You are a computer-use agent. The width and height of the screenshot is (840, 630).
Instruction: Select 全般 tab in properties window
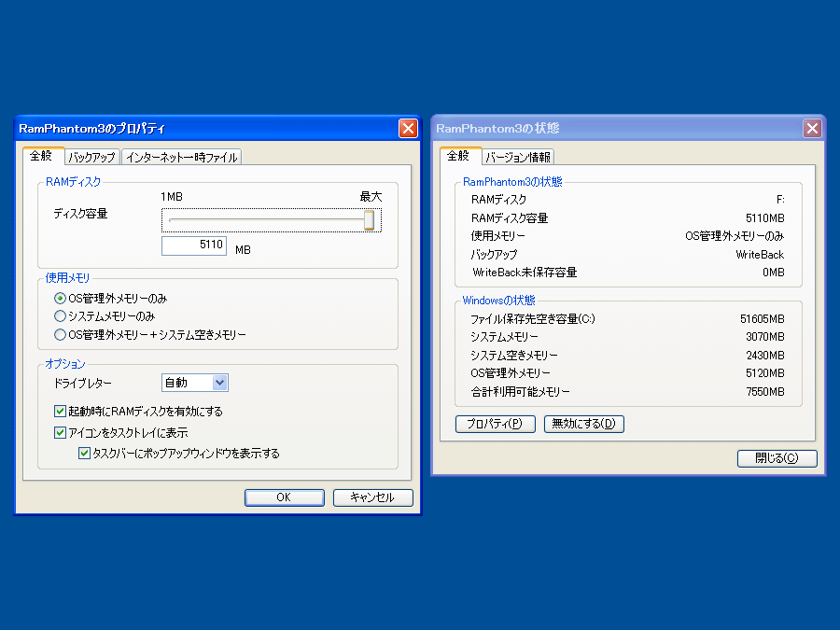click(42, 156)
